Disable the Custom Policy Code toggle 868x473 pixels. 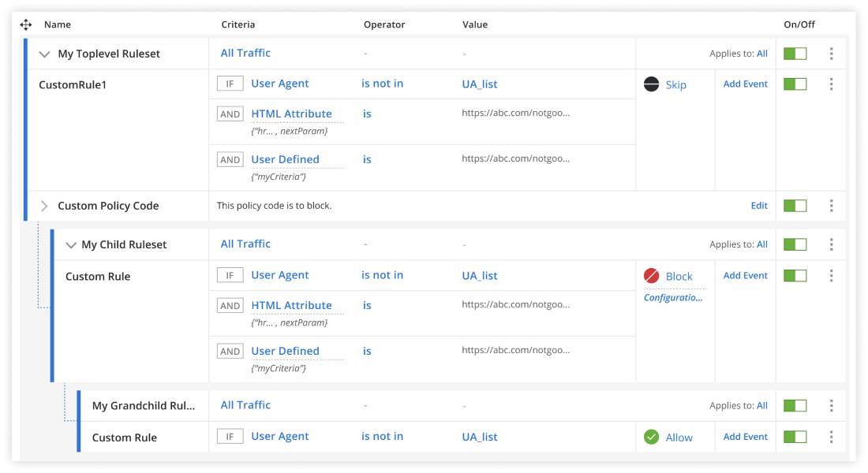795,206
